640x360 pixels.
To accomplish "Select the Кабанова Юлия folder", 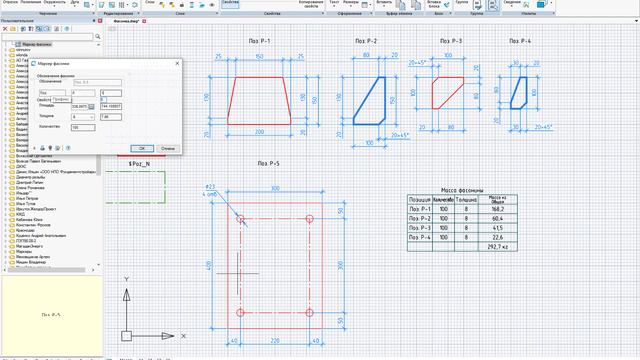I will point(29,220).
